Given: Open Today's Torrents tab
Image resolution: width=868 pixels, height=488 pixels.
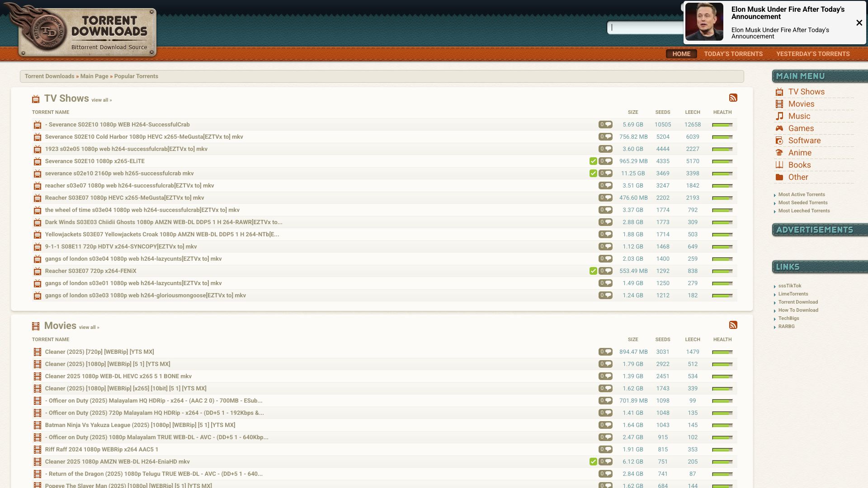Looking at the screenshot, I should pyautogui.click(x=733, y=54).
